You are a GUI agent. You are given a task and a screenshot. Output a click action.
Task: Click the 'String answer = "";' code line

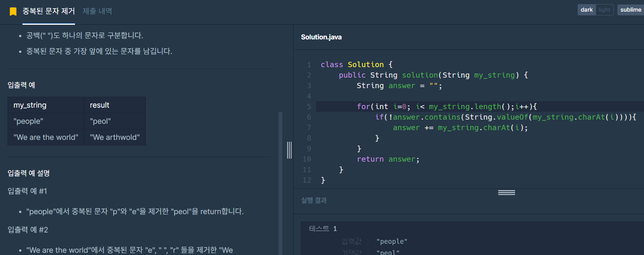[x=399, y=85]
